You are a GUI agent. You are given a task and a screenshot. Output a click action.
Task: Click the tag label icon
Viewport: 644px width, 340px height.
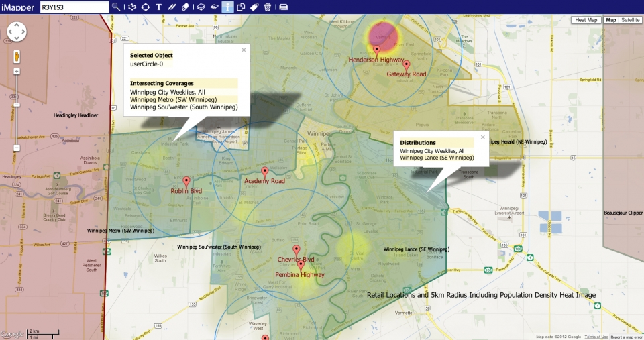coord(254,7)
